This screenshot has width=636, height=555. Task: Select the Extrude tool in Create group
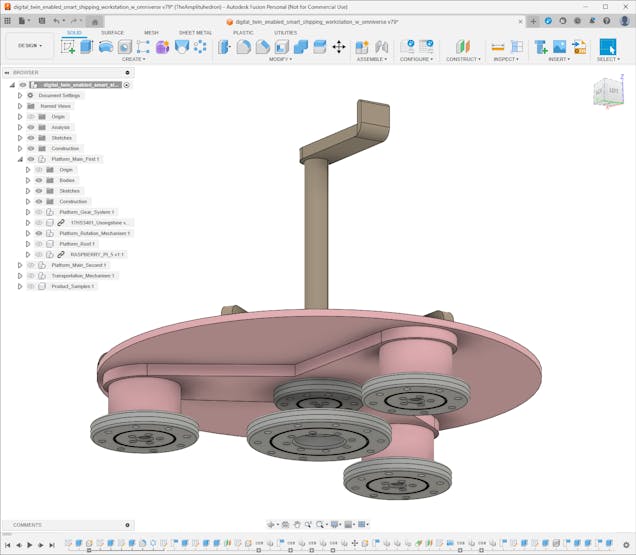click(x=86, y=46)
